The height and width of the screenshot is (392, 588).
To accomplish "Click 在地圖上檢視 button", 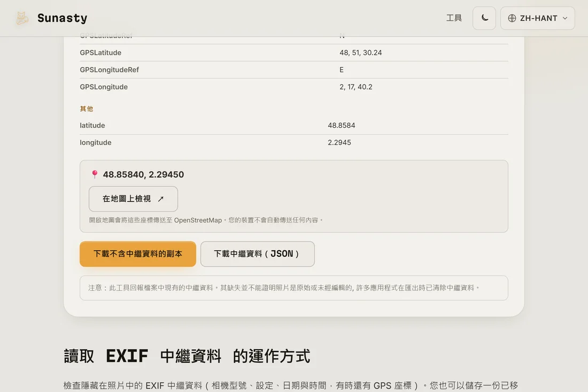I will point(133,199).
